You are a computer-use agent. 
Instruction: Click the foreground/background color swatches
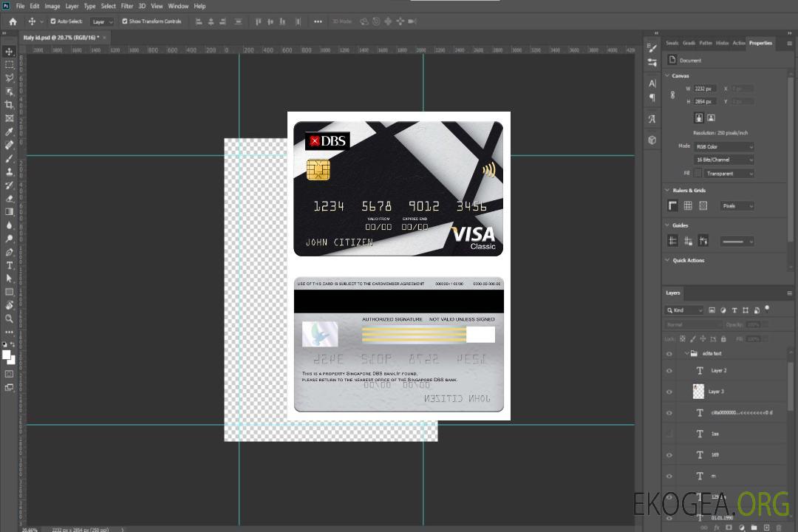point(9,357)
